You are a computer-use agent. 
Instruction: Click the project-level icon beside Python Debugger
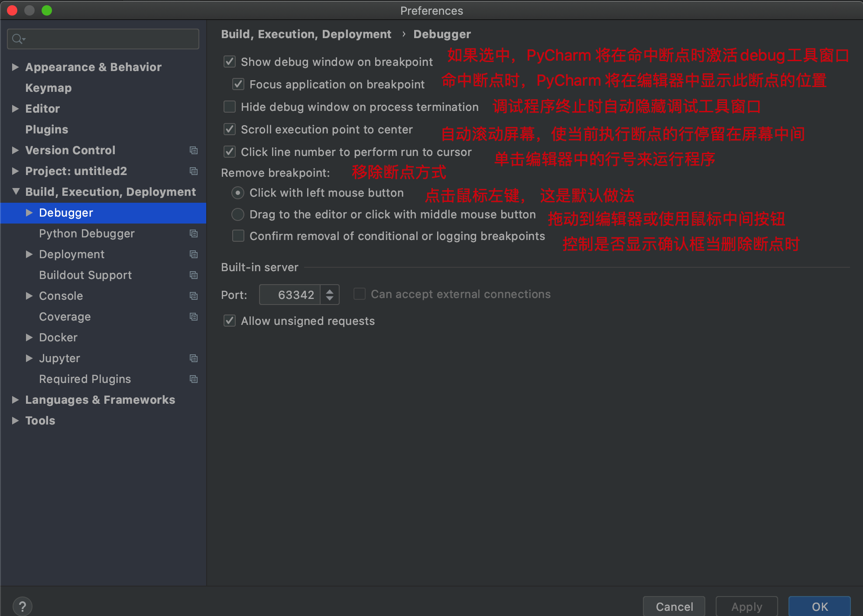(194, 233)
